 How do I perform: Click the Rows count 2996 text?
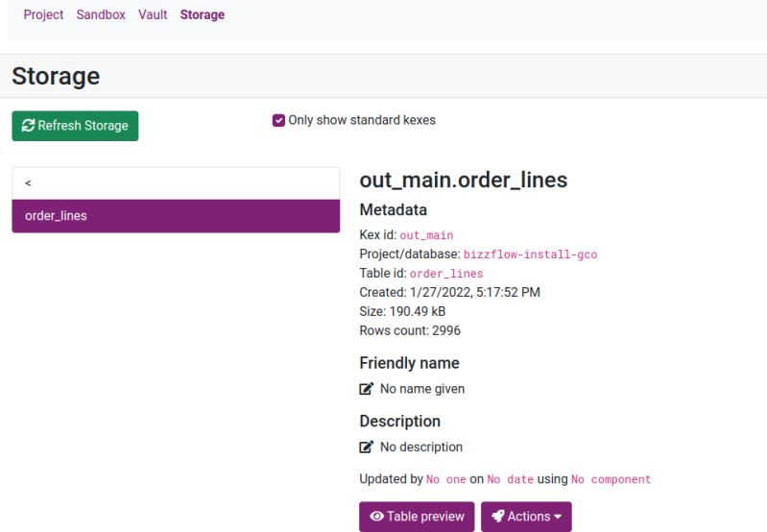click(410, 331)
